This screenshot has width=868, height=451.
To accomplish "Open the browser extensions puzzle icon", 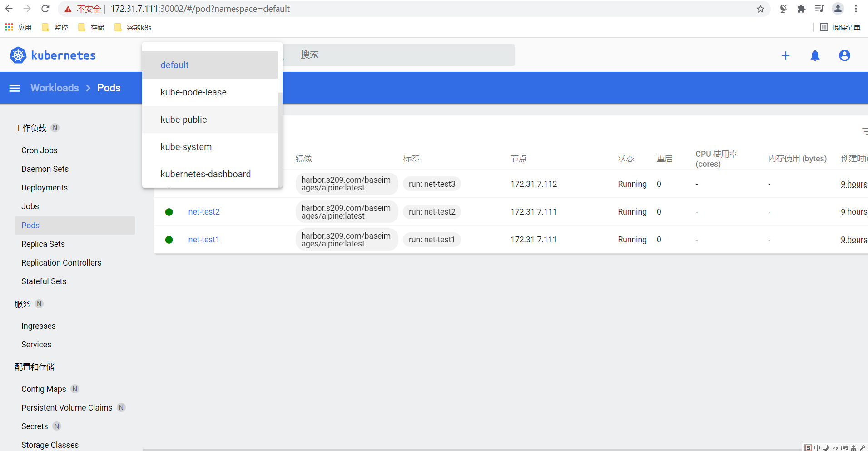I will [x=801, y=9].
